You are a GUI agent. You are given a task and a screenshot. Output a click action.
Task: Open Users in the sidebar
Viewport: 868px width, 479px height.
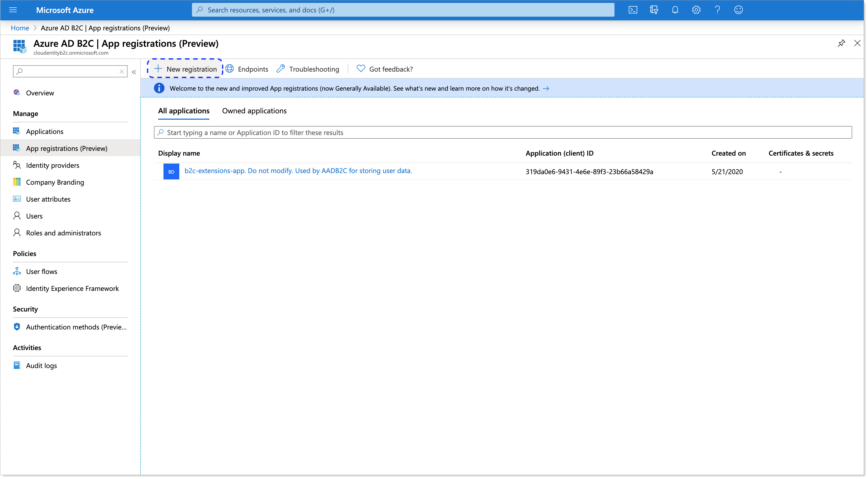tap(34, 216)
